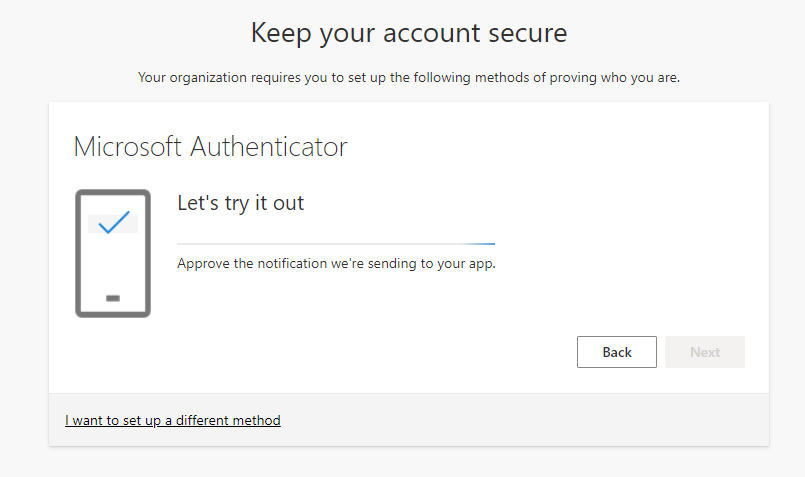Click the gray footer strip beside the link
The image size is (805, 477).
pyautogui.click(x=524, y=420)
